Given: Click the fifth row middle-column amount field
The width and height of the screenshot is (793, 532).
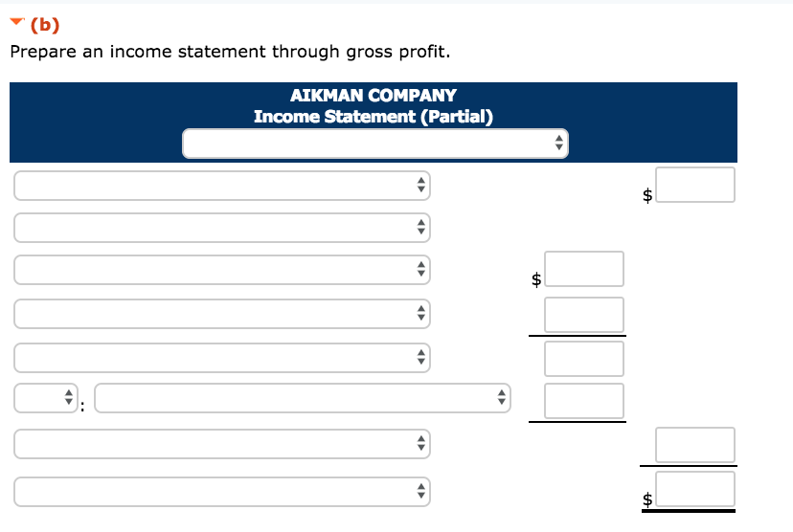Looking at the screenshot, I should tap(584, 359).
